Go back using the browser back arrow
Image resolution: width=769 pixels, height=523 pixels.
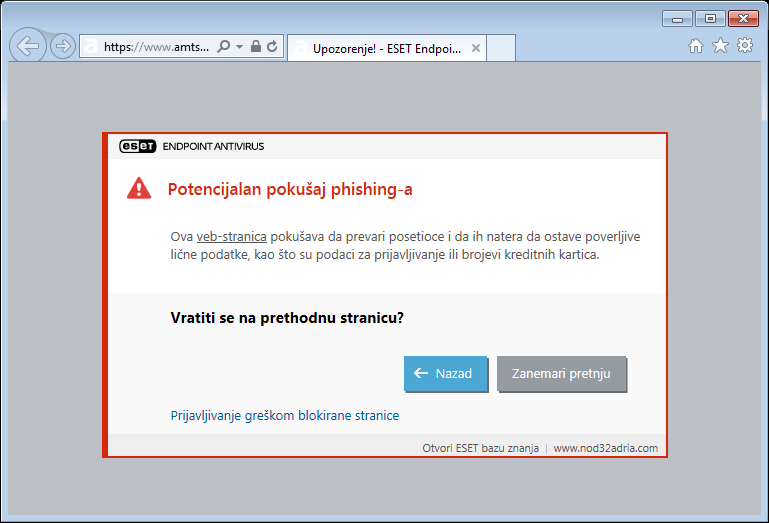(x=28, y=46)
